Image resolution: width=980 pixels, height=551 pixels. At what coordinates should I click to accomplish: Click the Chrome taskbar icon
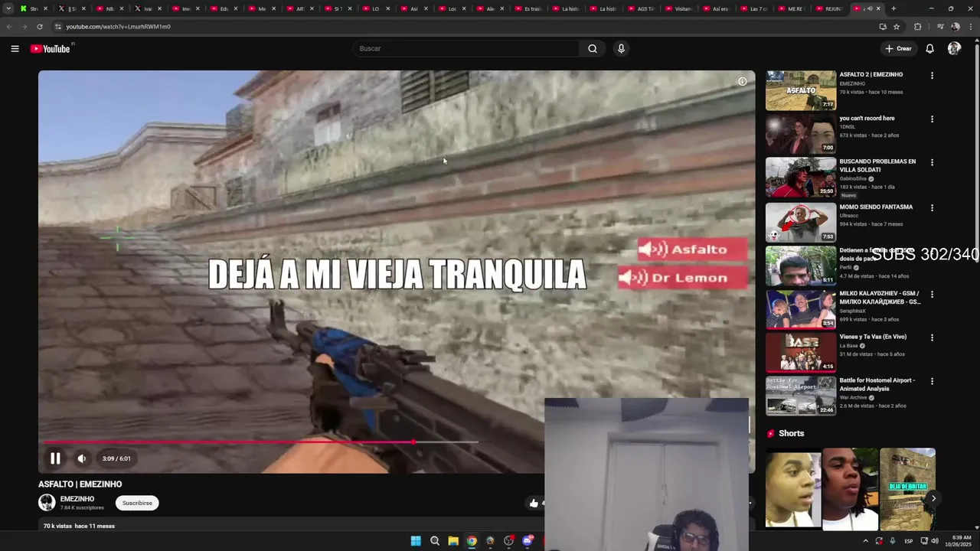click(x=472, y=541)
